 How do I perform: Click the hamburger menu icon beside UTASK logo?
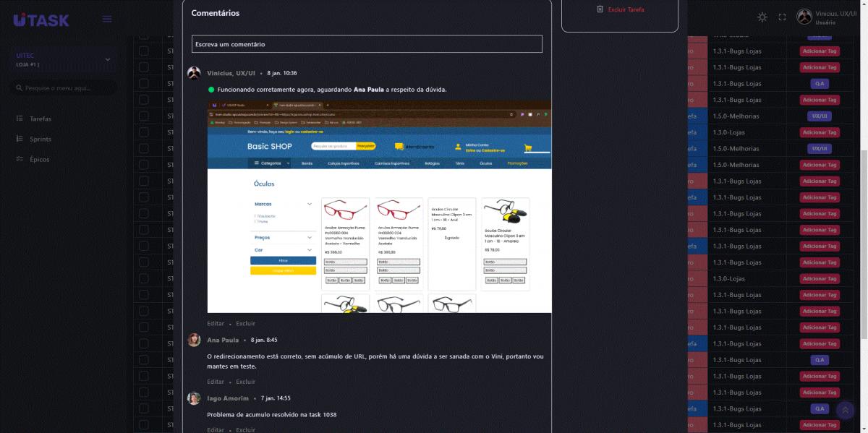click(x=107, y=19)
